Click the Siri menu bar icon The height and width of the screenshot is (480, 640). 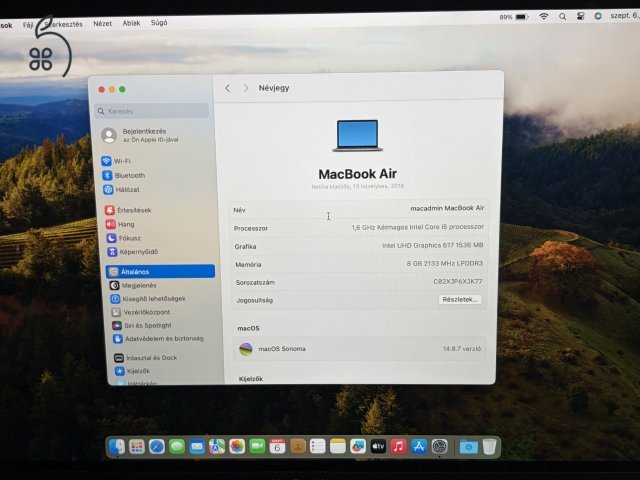(598, 16)
